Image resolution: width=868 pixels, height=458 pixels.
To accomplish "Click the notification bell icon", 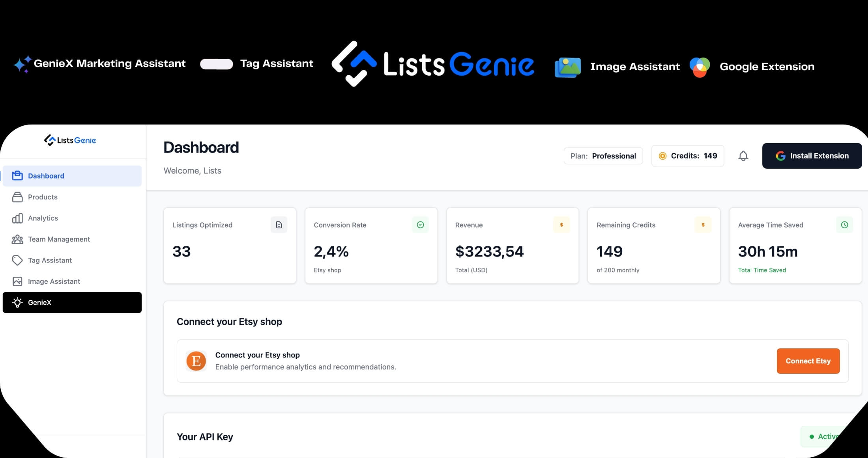I will point(743,156).
